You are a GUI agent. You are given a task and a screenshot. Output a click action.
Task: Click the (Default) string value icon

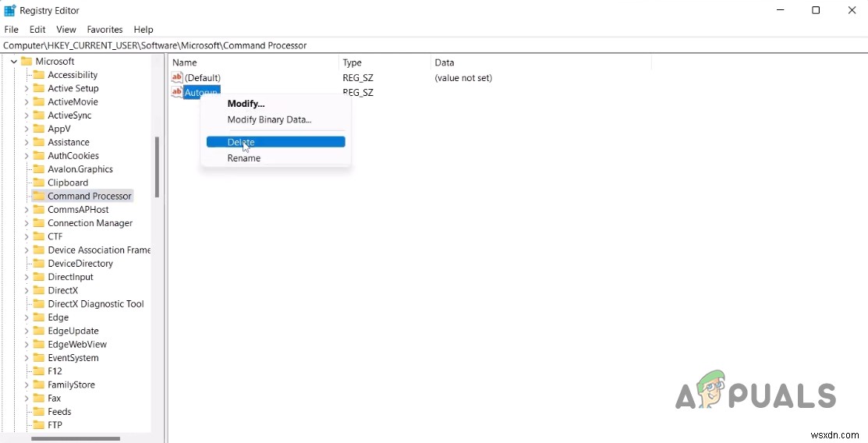177,77
